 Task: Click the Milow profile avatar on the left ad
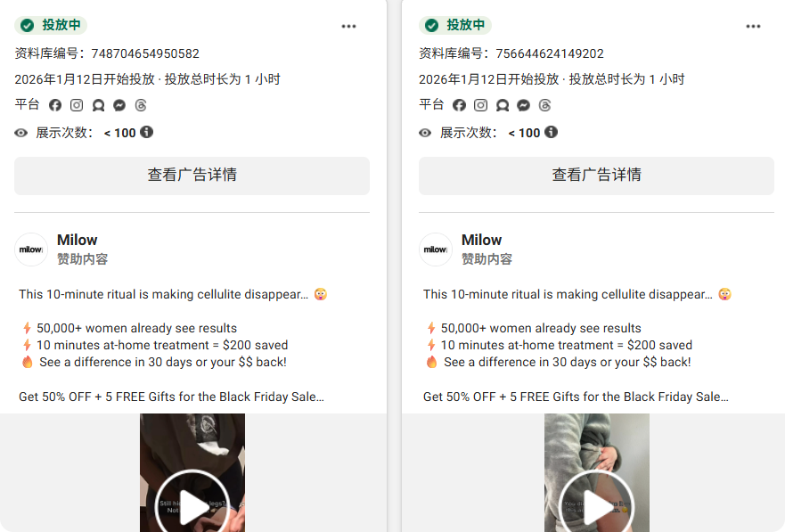tap(31, 249)
